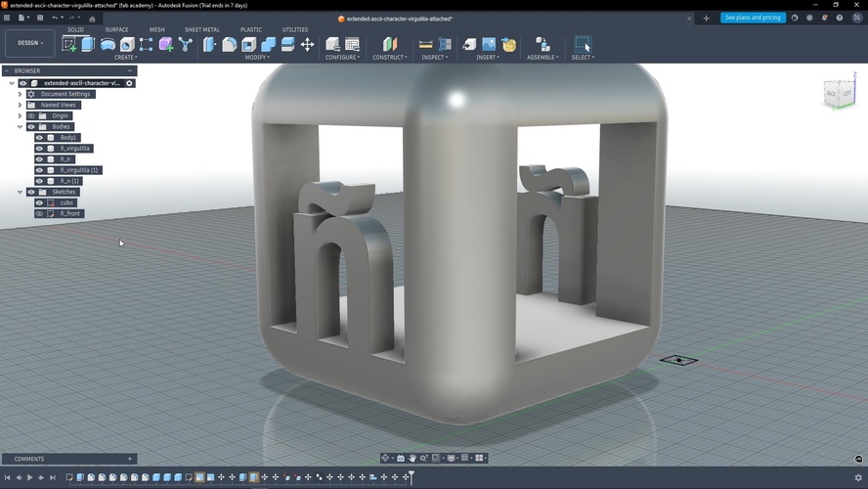Screen dimensions: 868x489
Task: Hide the ñ_virgulilla (1) body
Action: coord(39,170)
